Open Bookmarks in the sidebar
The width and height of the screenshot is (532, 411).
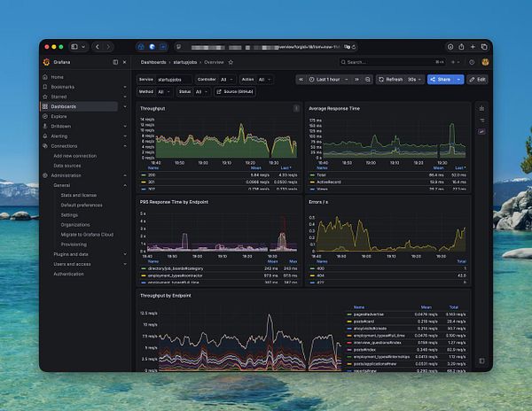[62, 87]
